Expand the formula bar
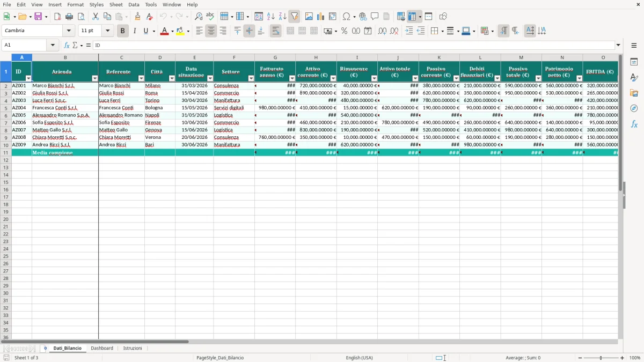Image resolution: width=644 pixels, height=362 pixels. (618, 46)
